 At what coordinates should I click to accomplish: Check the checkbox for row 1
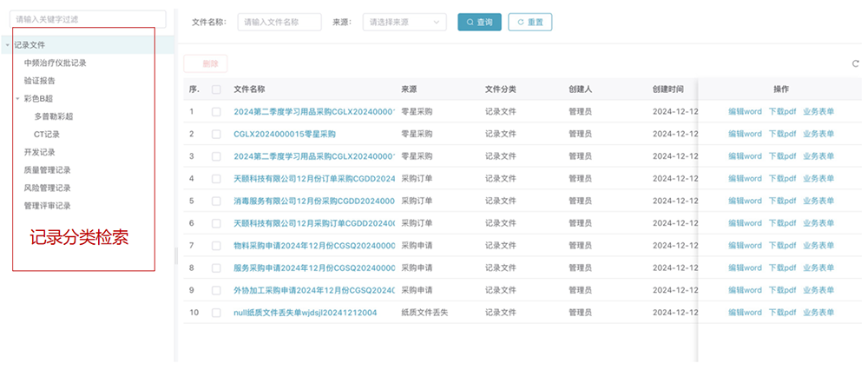click(216, 111)
